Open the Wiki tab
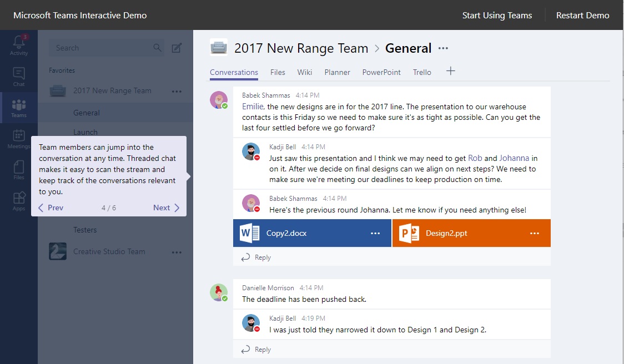Viewport: 624px width, 364px height. [304, 72]
